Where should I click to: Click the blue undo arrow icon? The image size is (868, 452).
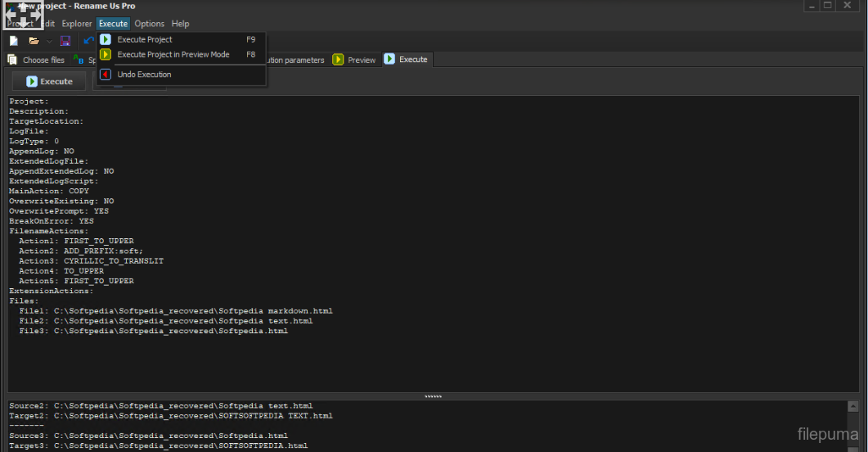[x=88, y=41]
